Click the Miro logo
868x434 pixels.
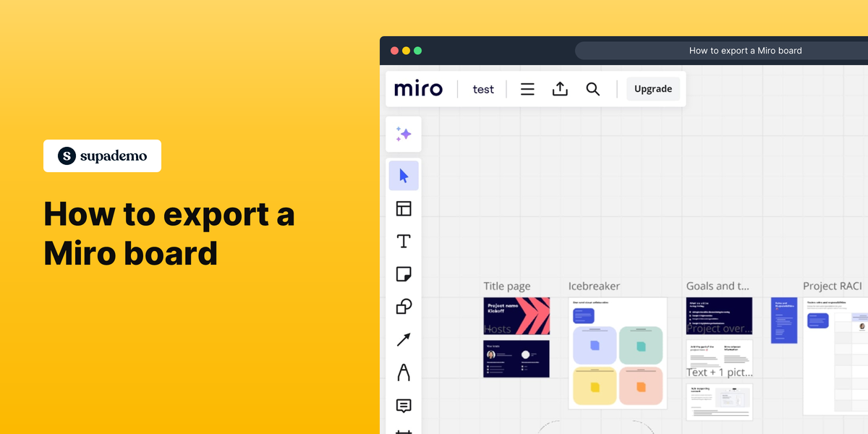418,89
